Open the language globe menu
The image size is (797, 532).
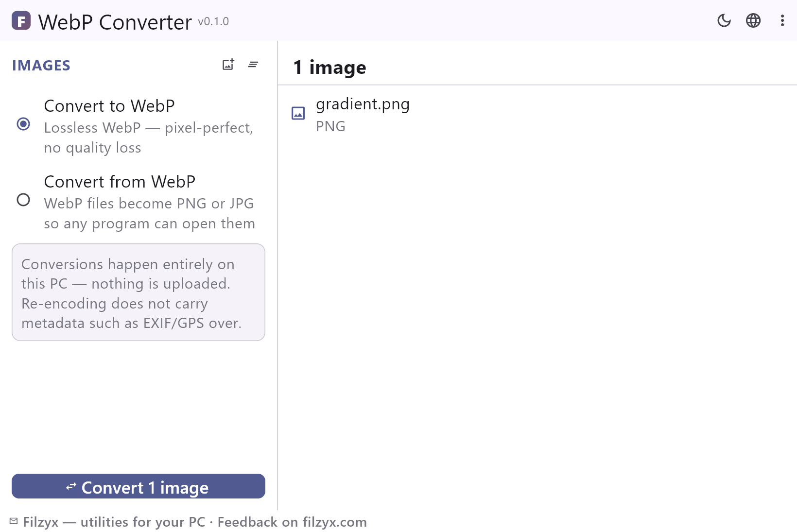tap(753, 20)
